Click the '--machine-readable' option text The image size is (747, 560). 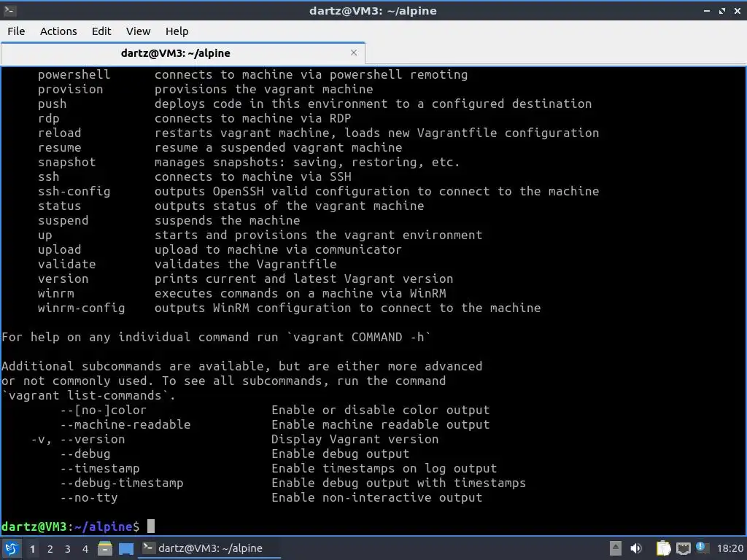[x=125, y=425]
